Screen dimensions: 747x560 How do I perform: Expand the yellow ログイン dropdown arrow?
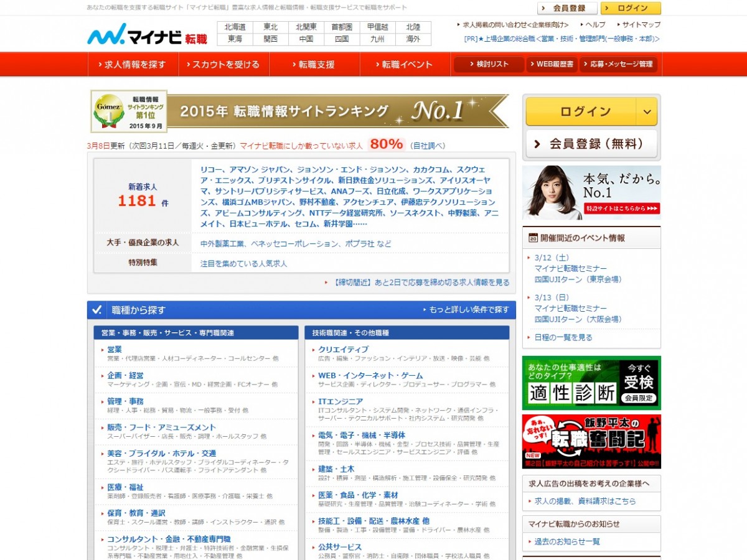click(647, 112)
